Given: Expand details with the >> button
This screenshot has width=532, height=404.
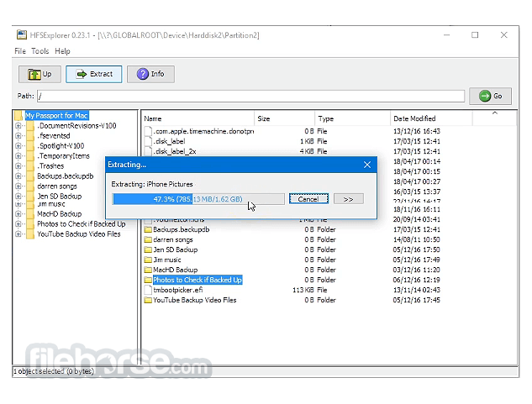Looking at the screenshot, I should 349,199.
